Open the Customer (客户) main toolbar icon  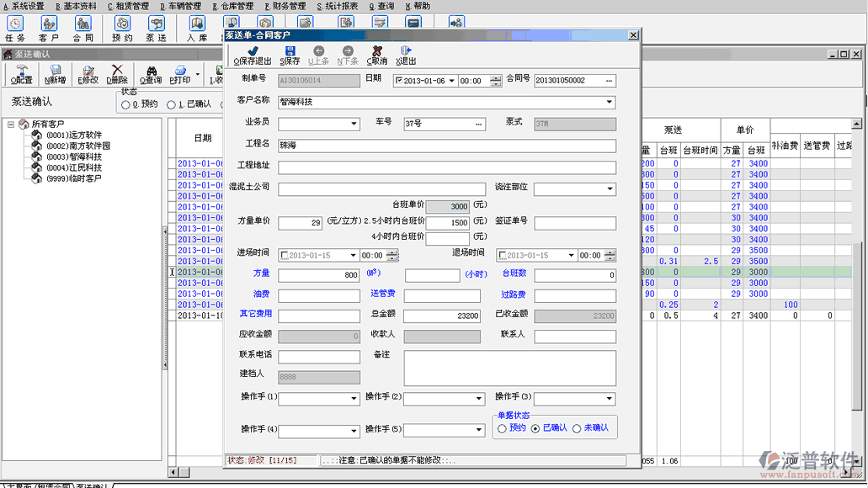[x=49, y=24]
